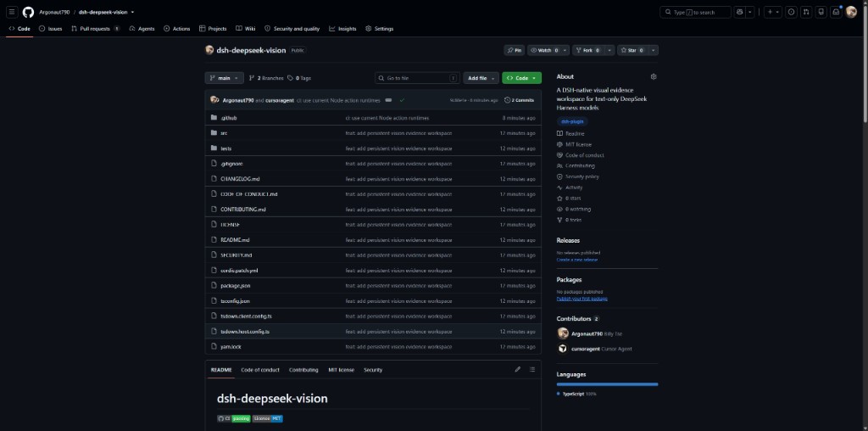Open repositories icon in header

(821, 12)
